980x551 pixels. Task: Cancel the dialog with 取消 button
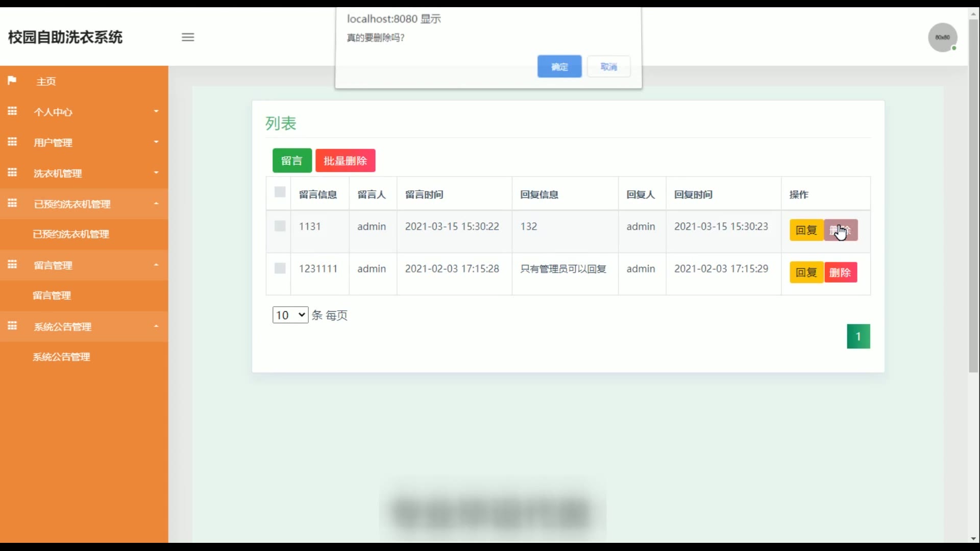tap(608, 66)
